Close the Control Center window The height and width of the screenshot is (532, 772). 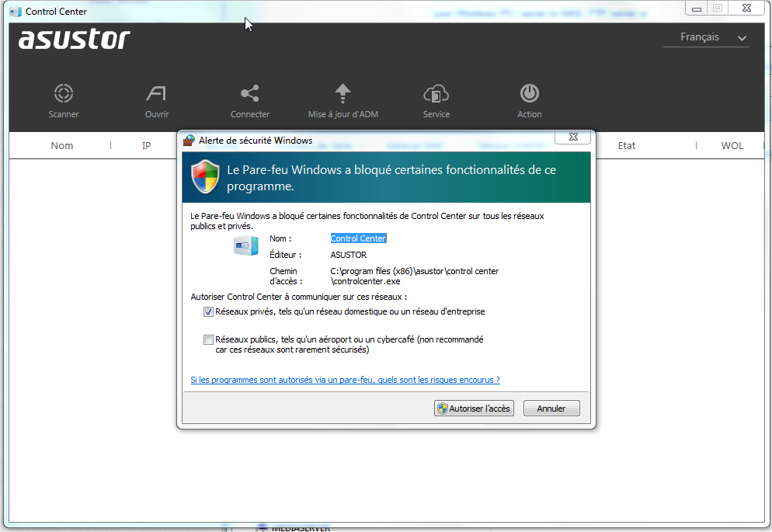746,8
